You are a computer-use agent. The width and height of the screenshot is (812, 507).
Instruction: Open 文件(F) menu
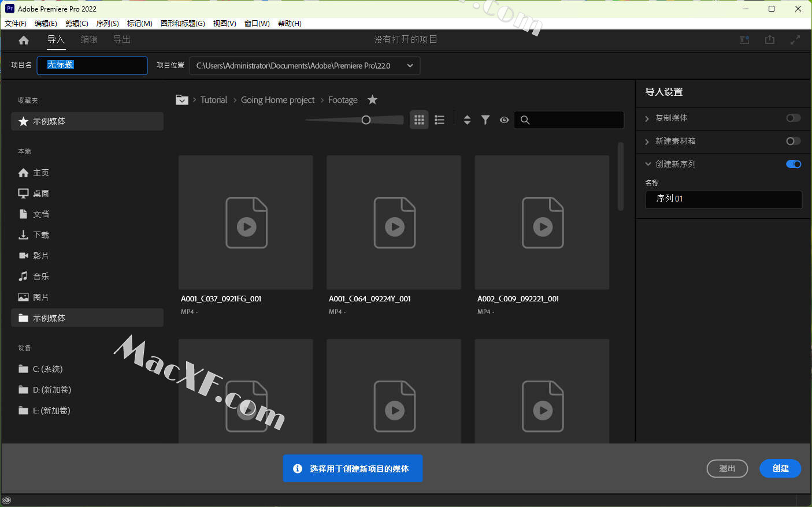(16, 24)
